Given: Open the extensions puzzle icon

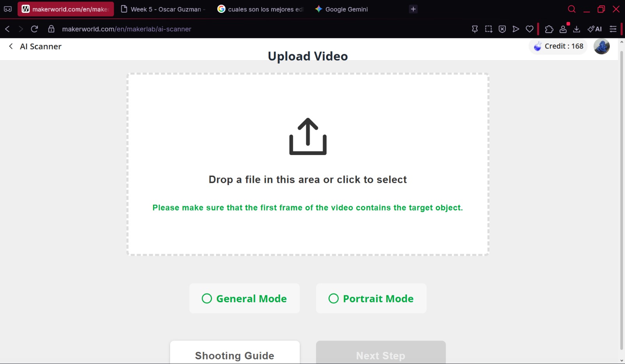Looking at the screenshot, I should click(549, 29).
